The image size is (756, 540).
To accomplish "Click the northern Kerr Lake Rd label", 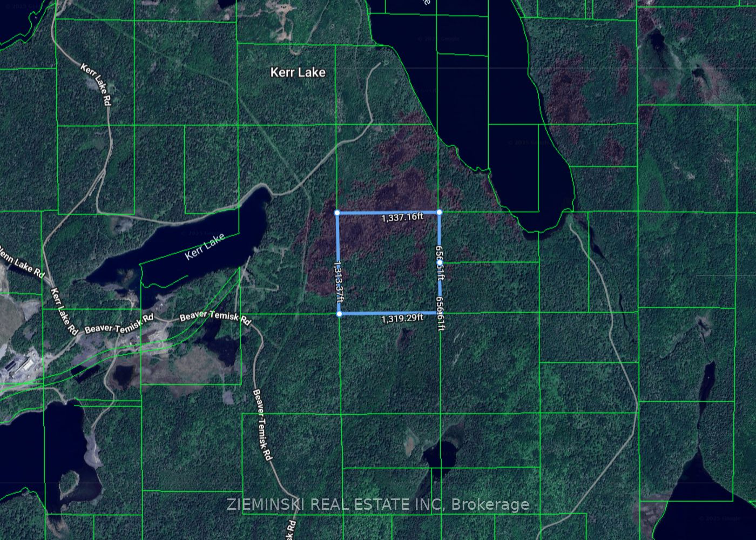I will 96,85.
